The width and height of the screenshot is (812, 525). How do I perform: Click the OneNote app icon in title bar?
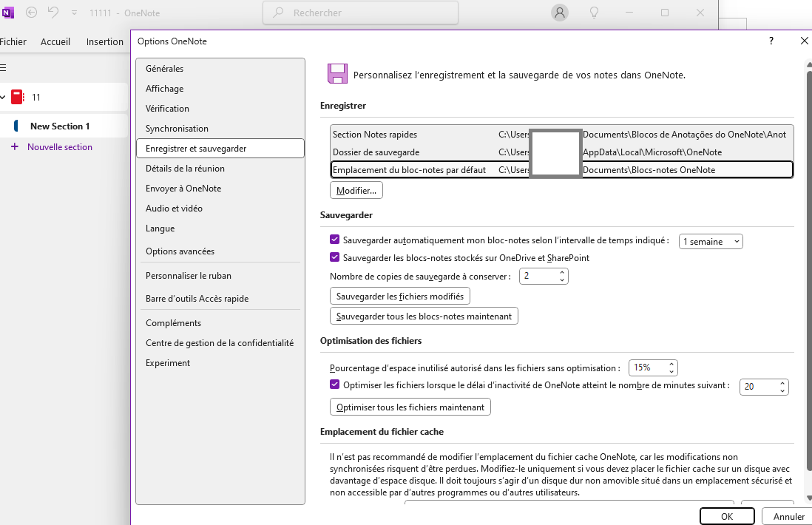(8, 13)
